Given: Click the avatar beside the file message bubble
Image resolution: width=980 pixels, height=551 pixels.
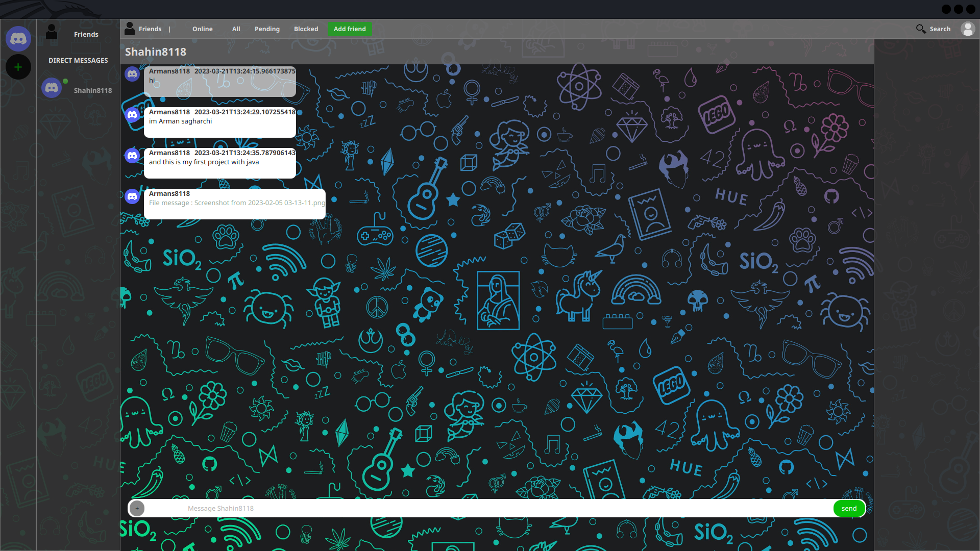Looking at the screenshot, I should pos(132,196).
